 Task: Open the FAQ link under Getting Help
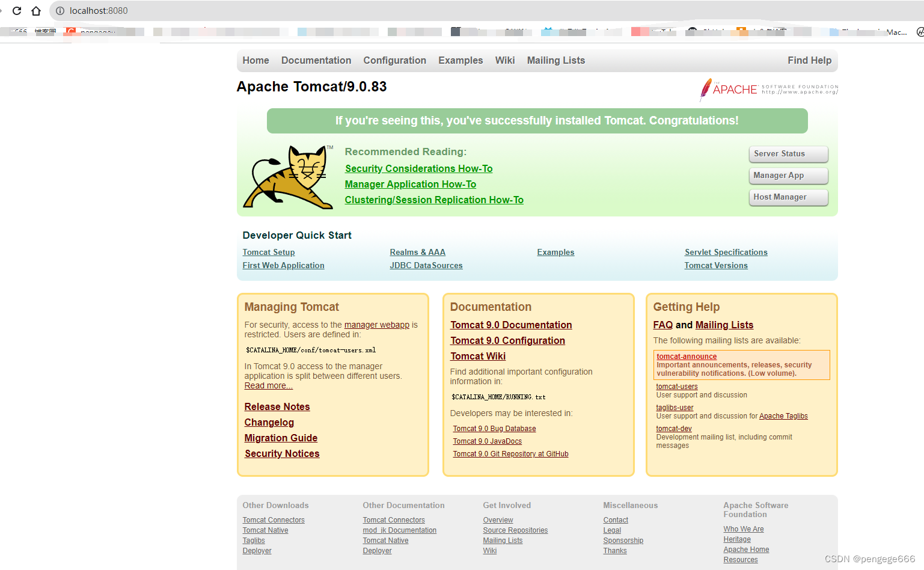click(663, 325)
